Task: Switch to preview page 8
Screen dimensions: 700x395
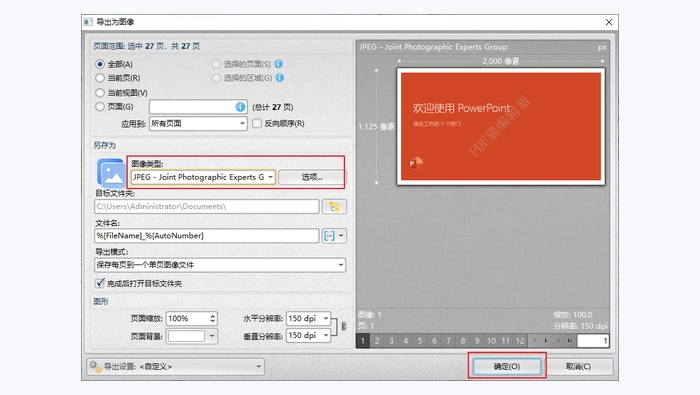Action: (x=463, y=341)
